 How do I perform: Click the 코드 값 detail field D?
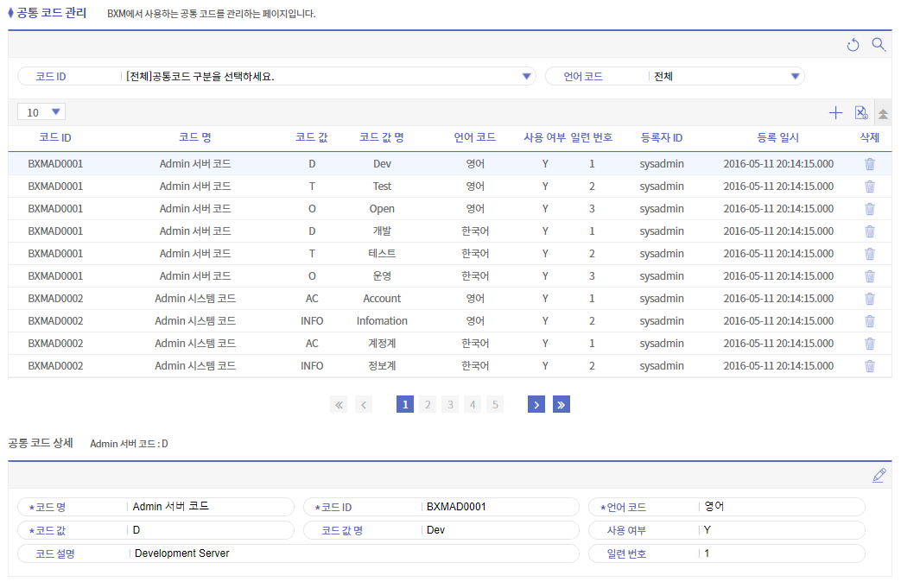[x=155, y=530]
